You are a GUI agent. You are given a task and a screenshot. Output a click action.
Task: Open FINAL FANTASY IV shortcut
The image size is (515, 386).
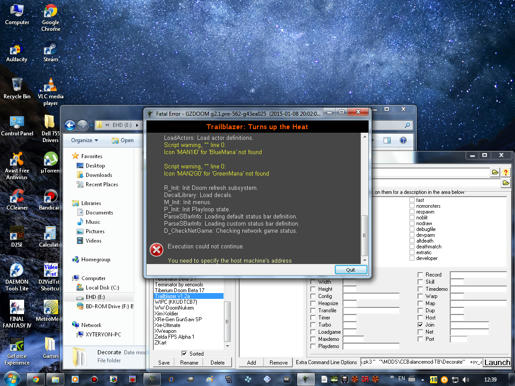pyautogui.click(x=17, y=314)
